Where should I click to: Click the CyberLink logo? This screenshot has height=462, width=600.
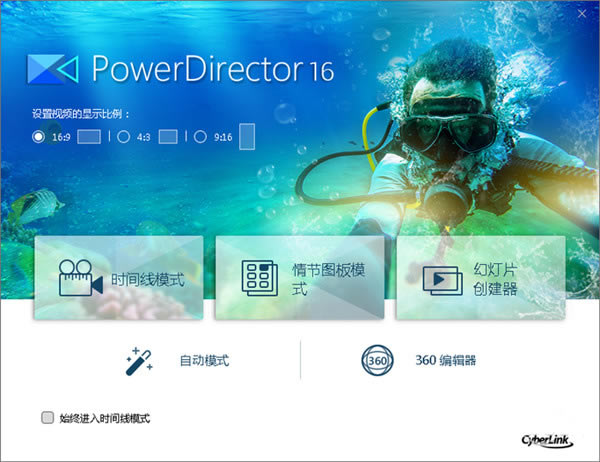tap(547, 441)
